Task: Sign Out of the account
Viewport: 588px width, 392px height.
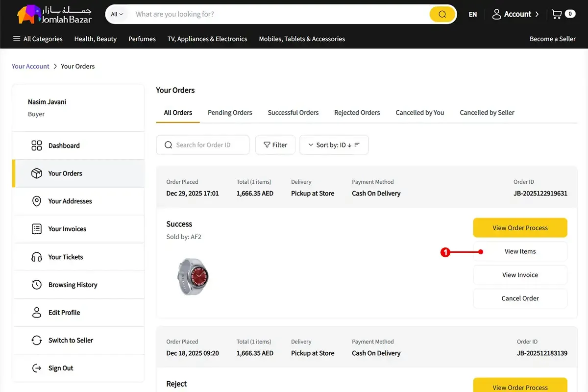Action: coord(61,368)
